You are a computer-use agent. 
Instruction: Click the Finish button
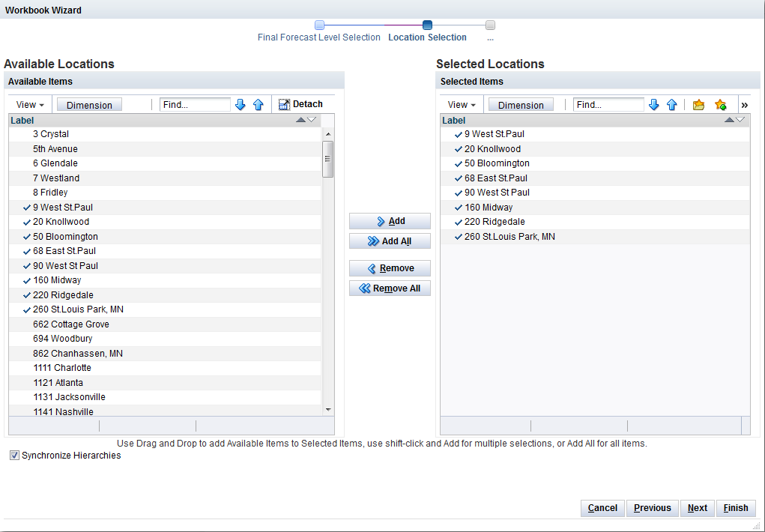[x=736, y=508]
